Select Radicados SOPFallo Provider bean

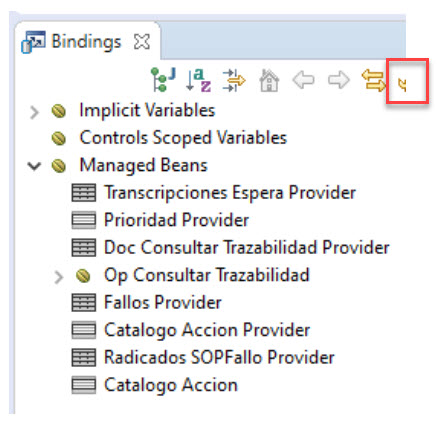(219, 357)
